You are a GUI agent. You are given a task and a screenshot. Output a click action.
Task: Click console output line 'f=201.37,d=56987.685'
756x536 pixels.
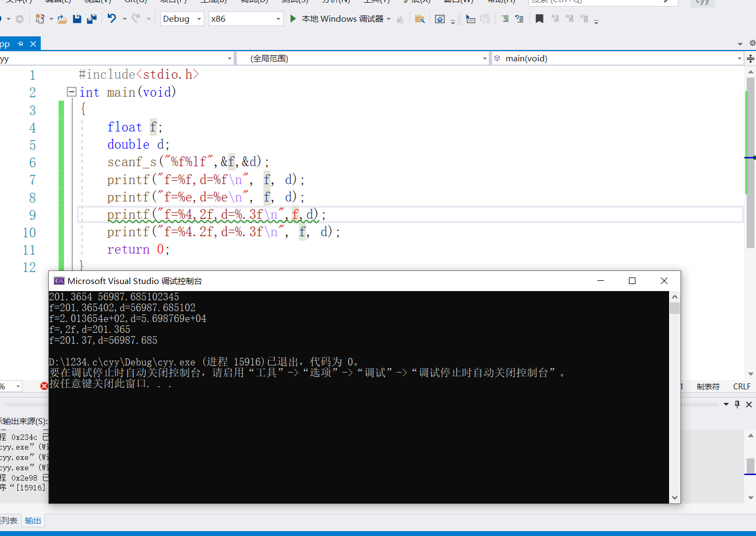coord(103,340)
